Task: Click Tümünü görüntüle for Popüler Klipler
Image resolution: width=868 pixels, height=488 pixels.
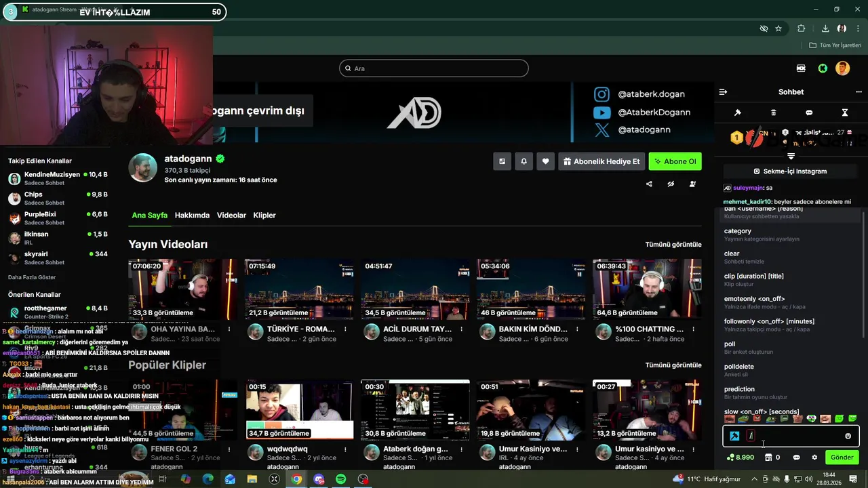Action: click(673, 365)
